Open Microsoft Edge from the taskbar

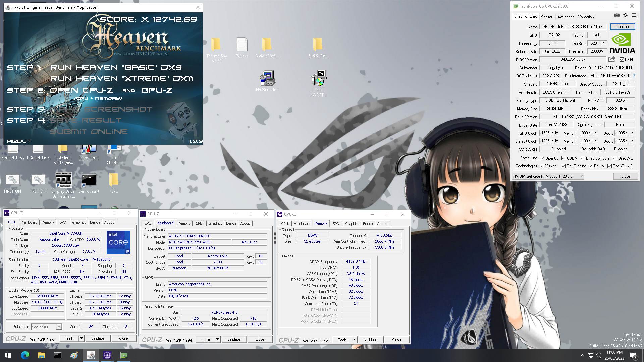pyautogui.click(x=25, y=355)
